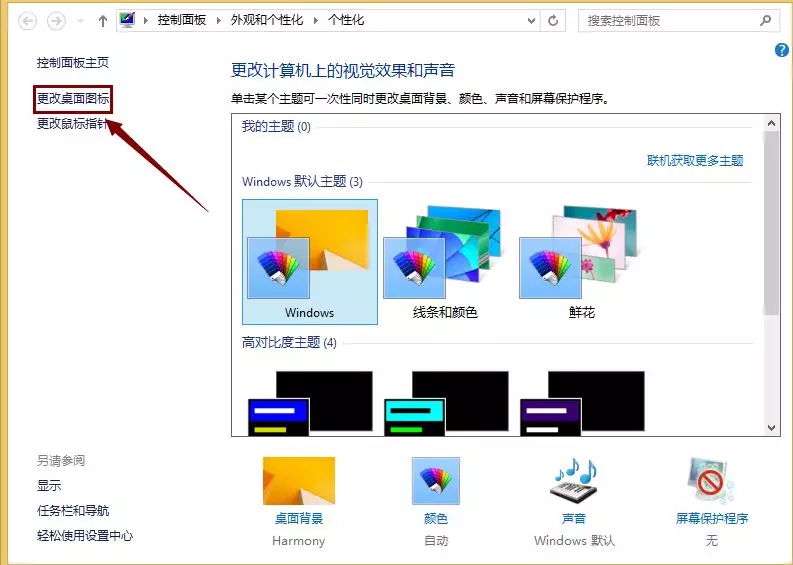Click the Harmony background name text
This screenshot has width=793, height=565.
[x=298, y=541]
